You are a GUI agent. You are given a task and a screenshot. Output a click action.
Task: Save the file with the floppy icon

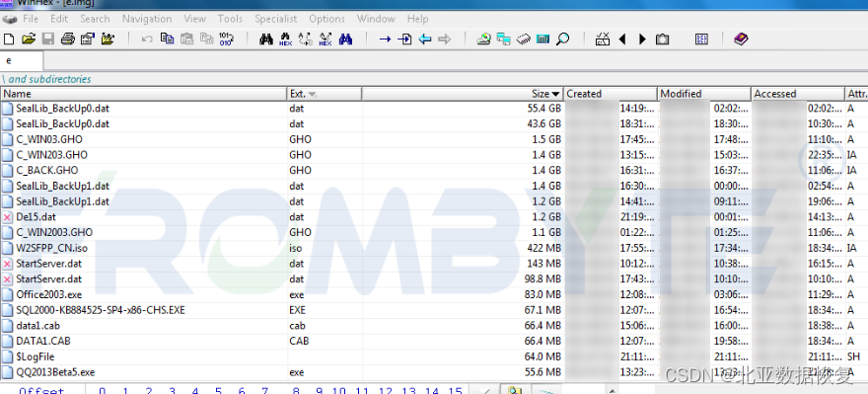(x=48, y=39)
